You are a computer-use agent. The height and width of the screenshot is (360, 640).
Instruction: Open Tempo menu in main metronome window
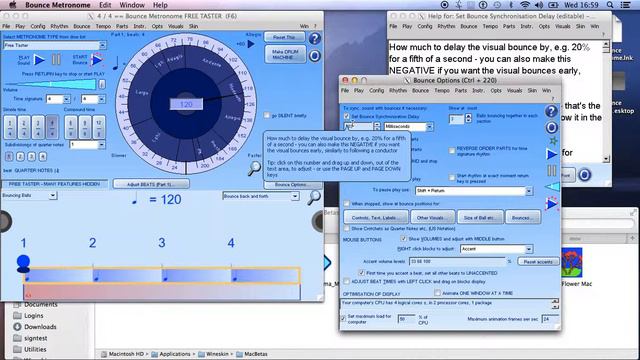point(103,26)
